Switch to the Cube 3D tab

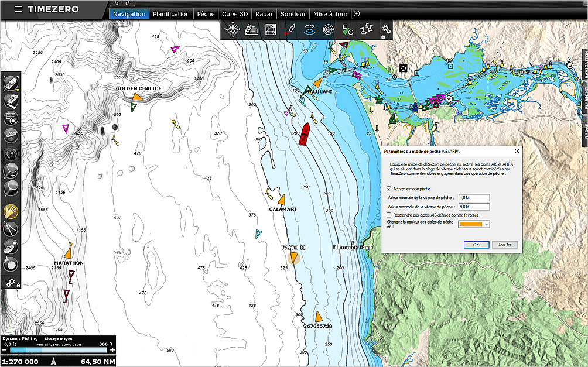(235, 14)
